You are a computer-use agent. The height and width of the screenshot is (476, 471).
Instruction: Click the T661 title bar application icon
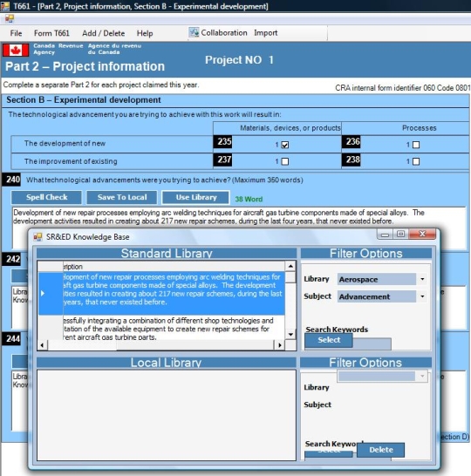5,6
